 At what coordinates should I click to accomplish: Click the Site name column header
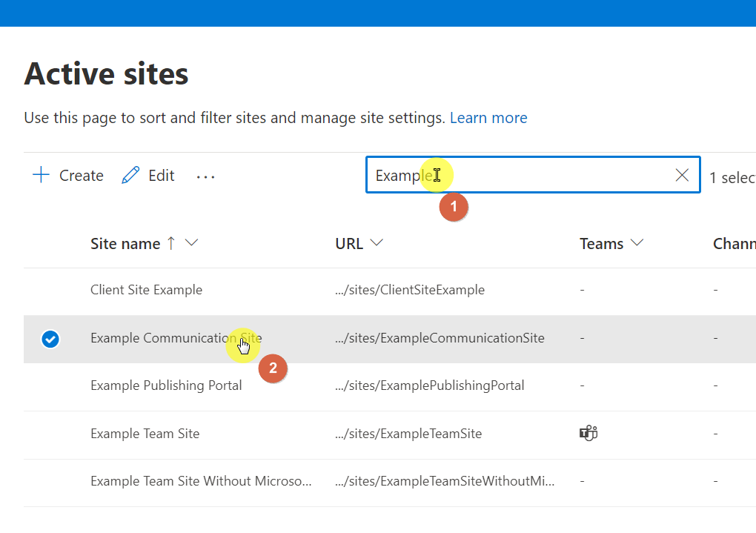125,244
